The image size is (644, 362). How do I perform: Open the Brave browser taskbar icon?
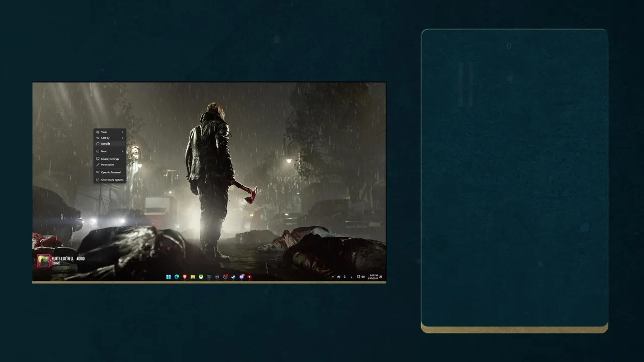coord(185,277)
